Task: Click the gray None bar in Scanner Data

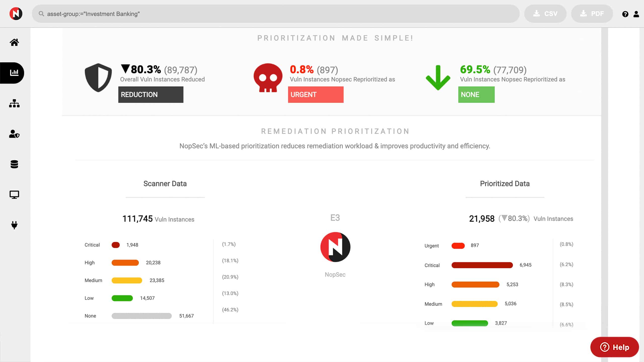Action: [x=142, y=316]
